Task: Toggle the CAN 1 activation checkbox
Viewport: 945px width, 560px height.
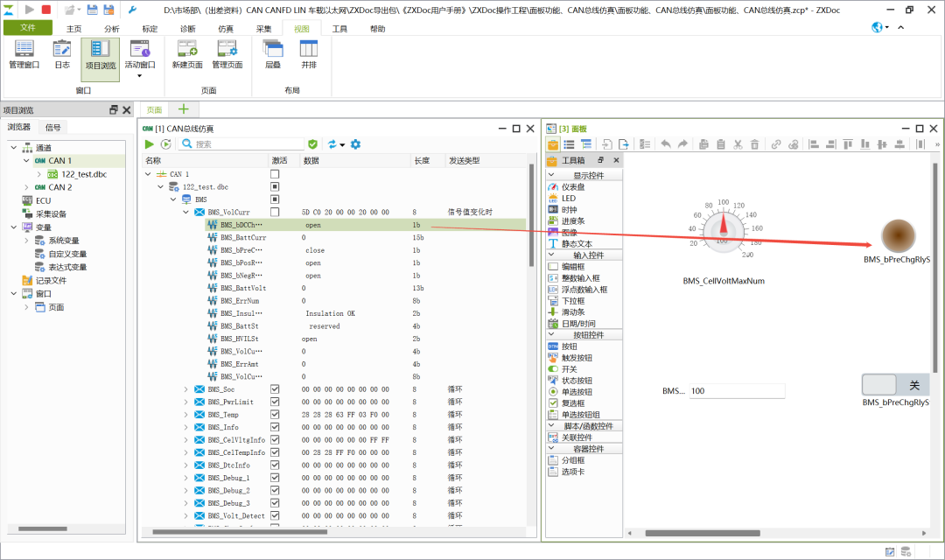Action: pyautogui.click(x=275, y=174)
